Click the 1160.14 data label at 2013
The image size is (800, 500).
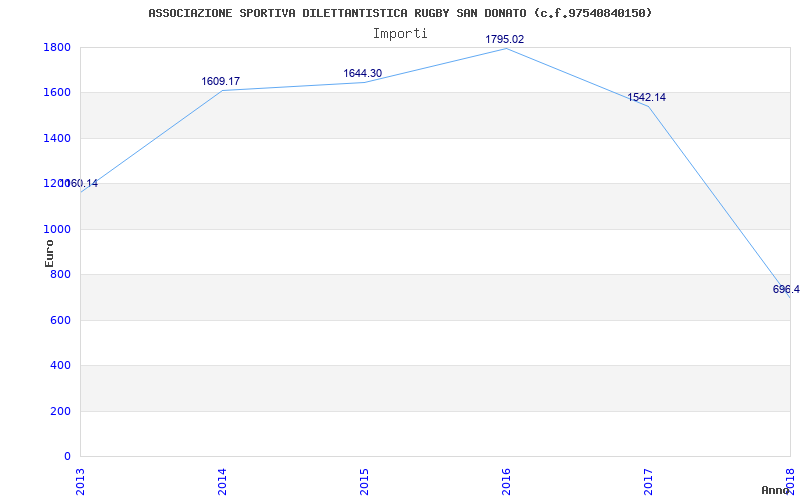pyautogui.click(x=79, y=183)
